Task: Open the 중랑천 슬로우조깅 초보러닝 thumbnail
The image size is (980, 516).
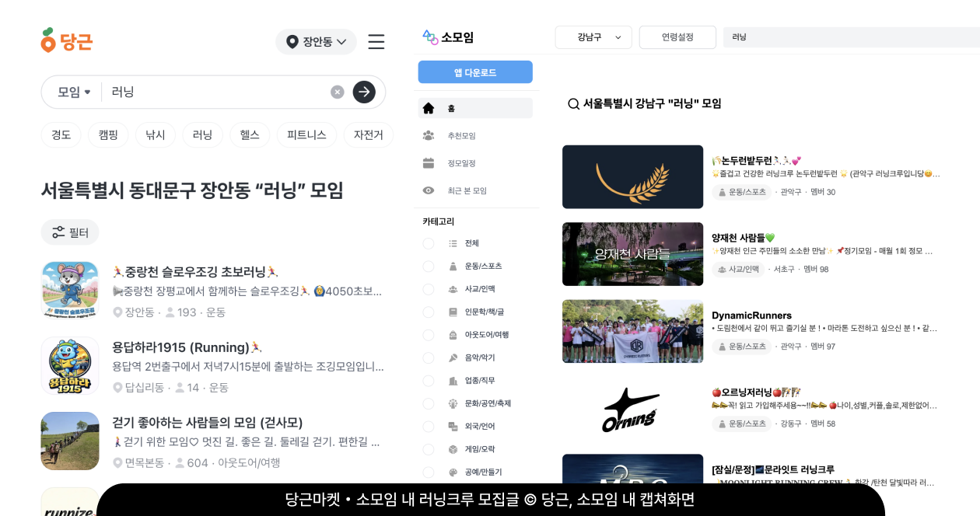Action: click(70, 291)
